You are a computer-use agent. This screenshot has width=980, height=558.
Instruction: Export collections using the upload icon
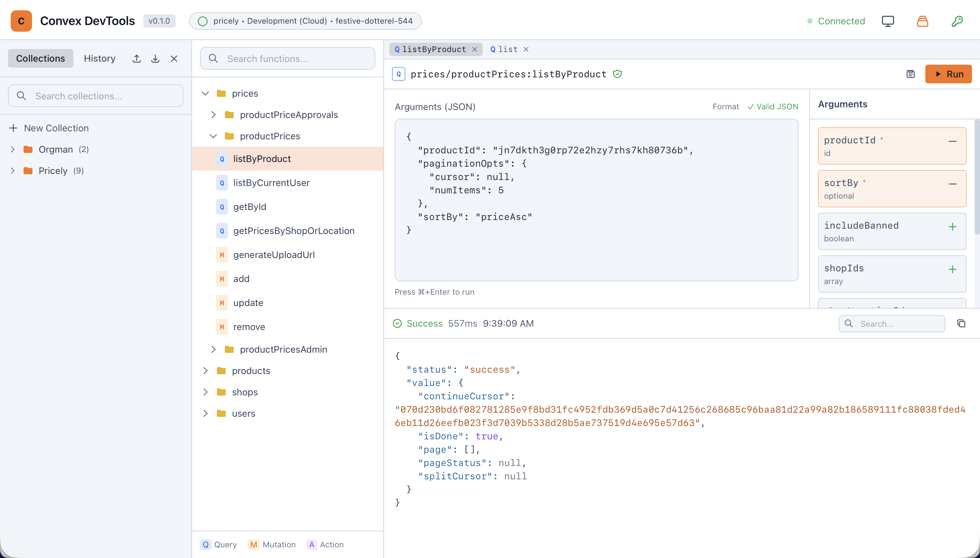tap(136, 58)
